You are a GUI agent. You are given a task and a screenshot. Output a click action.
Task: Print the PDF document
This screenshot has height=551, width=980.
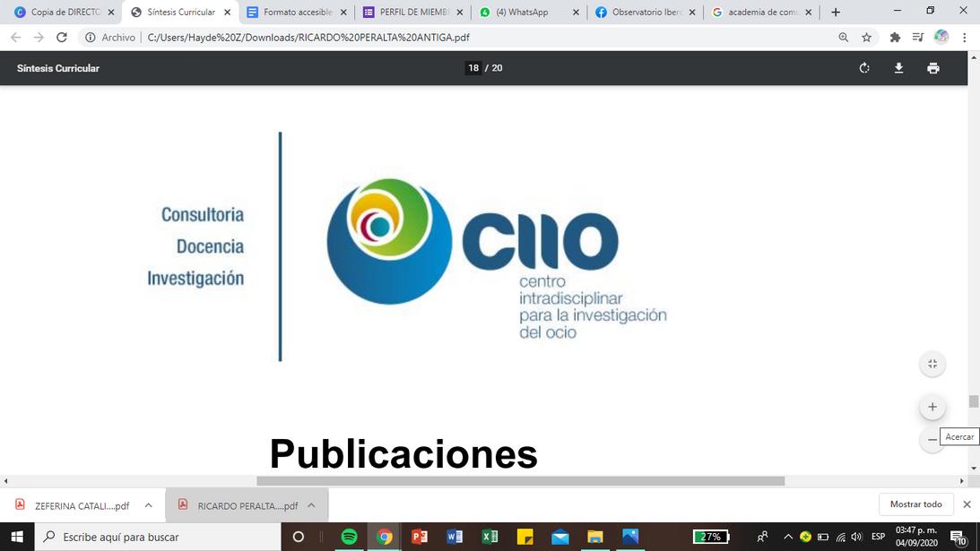point(933,68)
